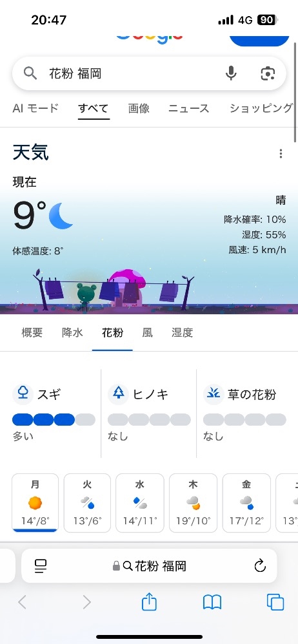Image resolution: width=298 pixels, height=644 pixels.
Task: Open the page reader format icon
Action: (41, 566)
